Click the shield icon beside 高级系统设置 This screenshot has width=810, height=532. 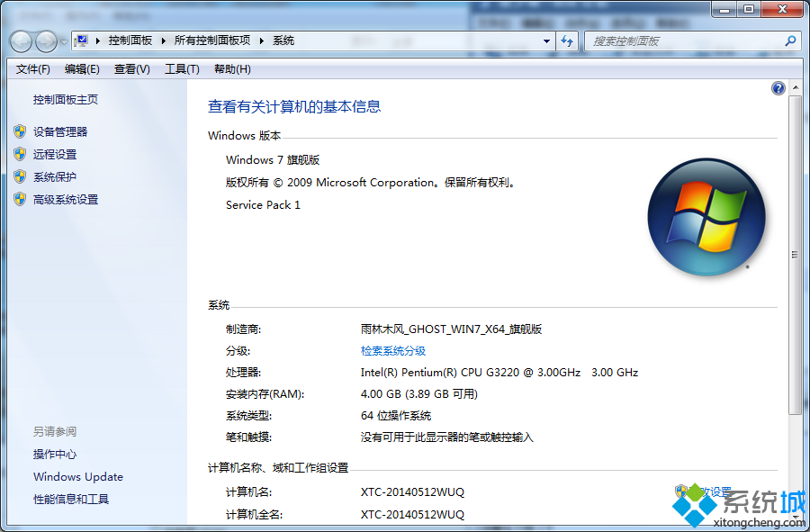[20, 199]
